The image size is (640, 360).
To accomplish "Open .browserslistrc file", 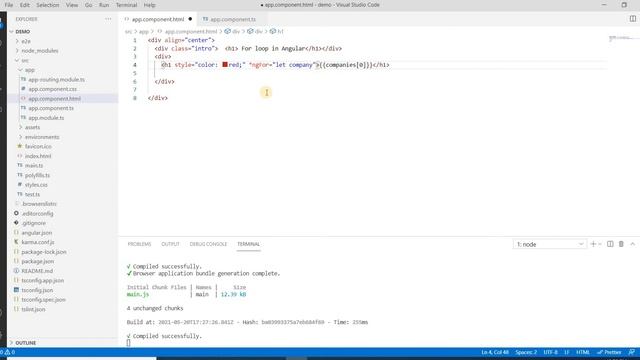I will click(x=40, y=204).
